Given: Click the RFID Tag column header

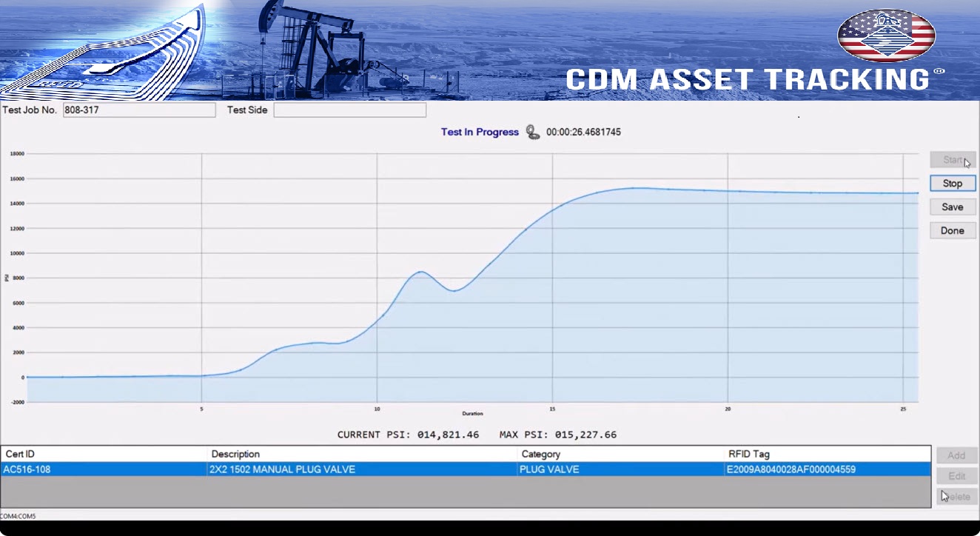Looking at the screenshot, I should click(827, 454).
